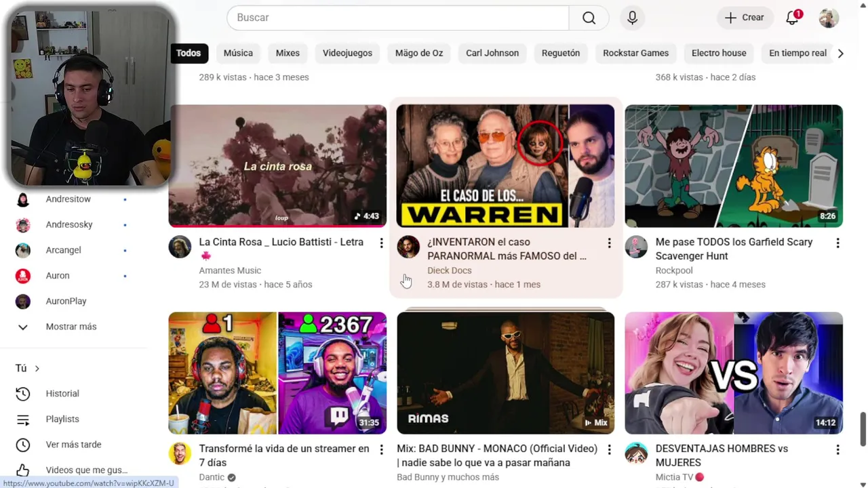868x488 pixels.
Task: Focus the Buscar search field
Action: pyautogui.click(x=398, y=18)
